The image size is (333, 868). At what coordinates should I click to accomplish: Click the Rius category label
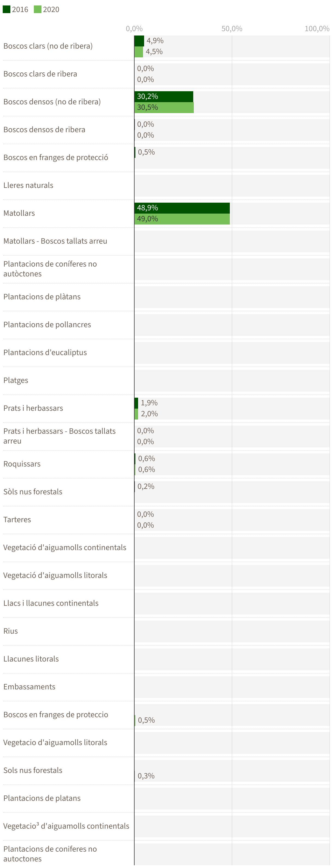point(11,631)
